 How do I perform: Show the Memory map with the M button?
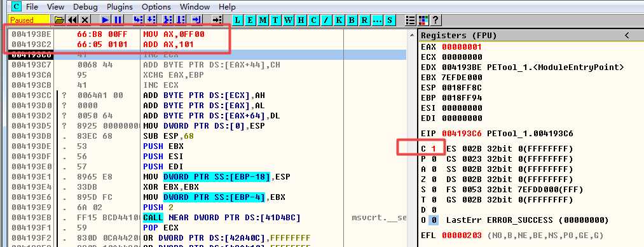(x=263, y=20)
